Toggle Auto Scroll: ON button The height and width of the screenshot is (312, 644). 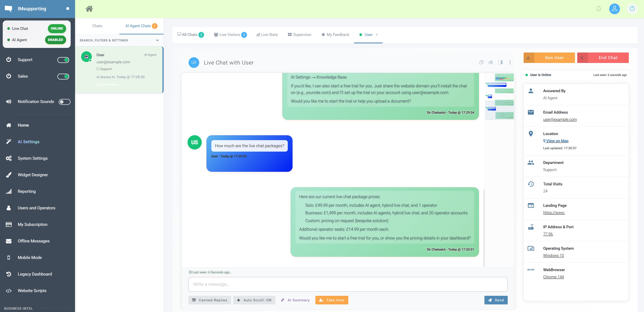coord(254,300)
